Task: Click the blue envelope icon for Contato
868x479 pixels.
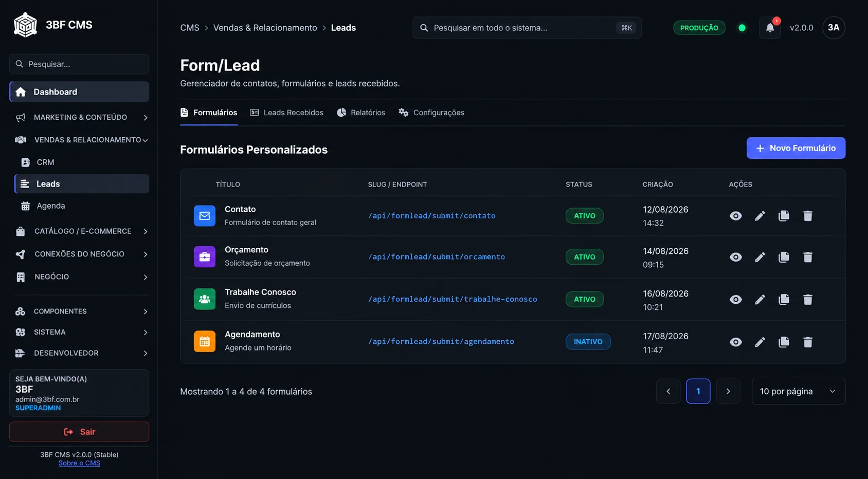Action: (205, 216)
